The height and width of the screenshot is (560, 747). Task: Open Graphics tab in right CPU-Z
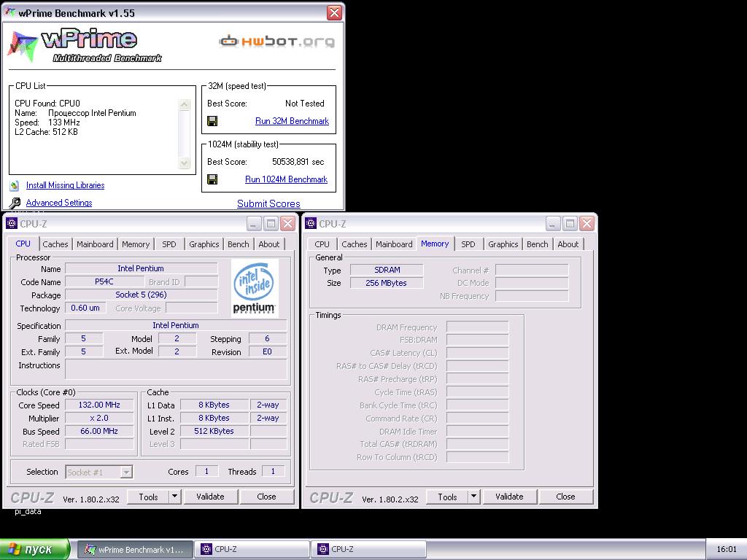tap(503, 244)
